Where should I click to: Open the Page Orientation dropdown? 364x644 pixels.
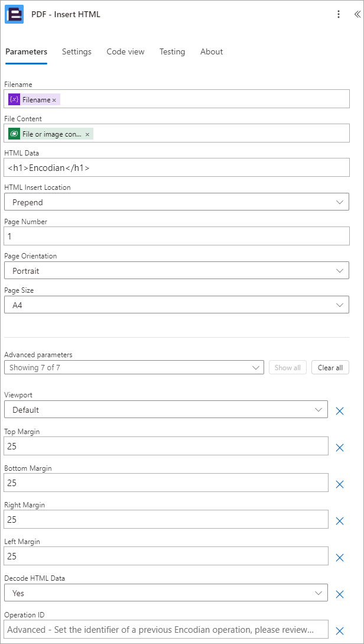click(177, 271)
